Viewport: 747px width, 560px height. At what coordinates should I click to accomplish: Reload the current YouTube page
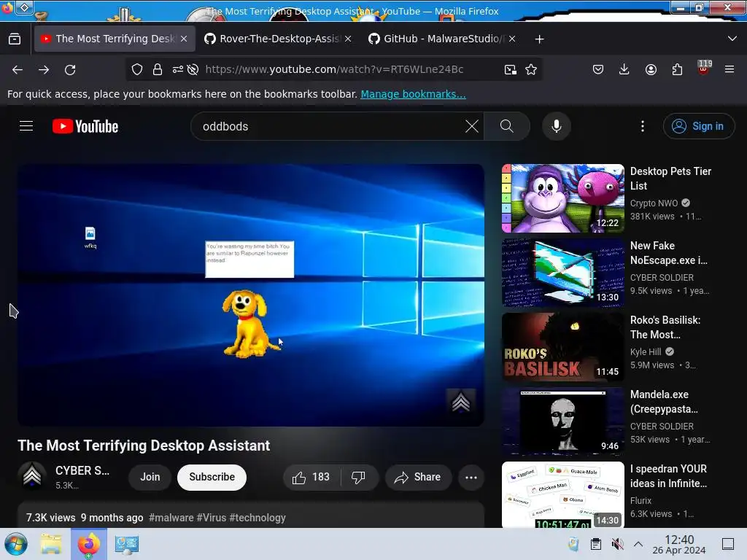point(70,69)
